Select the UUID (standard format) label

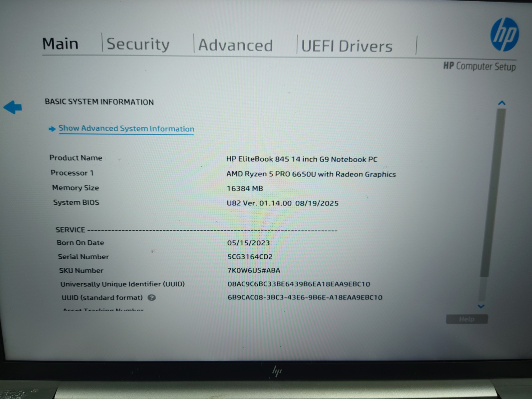(x=102, y=298)
